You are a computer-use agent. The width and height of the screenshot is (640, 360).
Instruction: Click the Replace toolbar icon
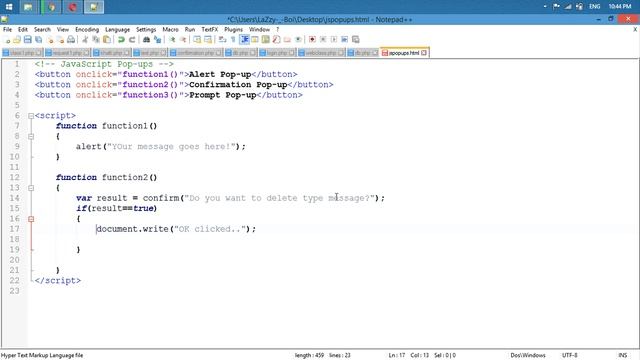click(157, 40)
